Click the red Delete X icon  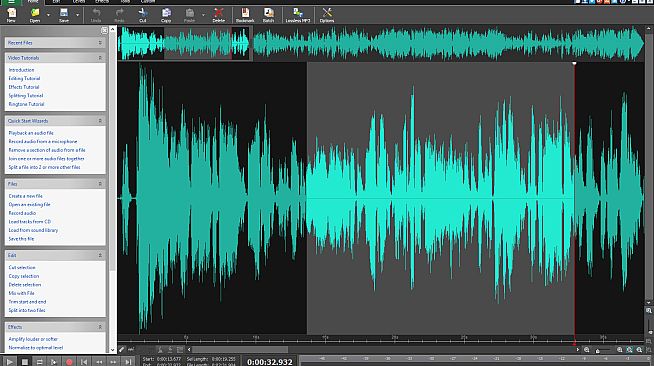point(219,15)
